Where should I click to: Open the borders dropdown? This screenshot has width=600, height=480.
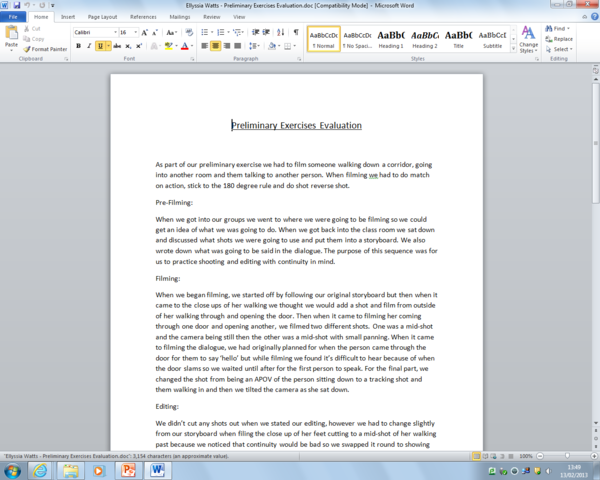pyautogui.click(x=295, y=46)
